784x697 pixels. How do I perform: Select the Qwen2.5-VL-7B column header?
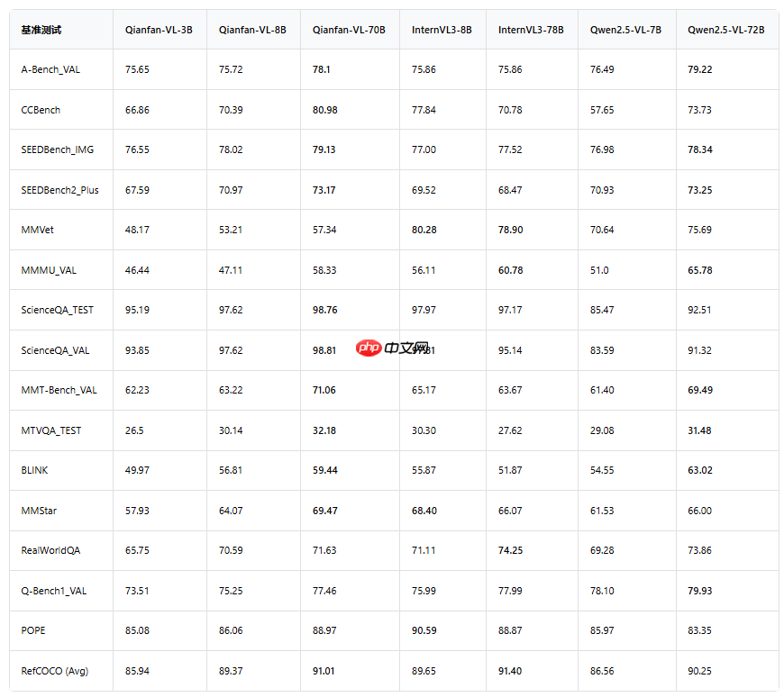625,30
